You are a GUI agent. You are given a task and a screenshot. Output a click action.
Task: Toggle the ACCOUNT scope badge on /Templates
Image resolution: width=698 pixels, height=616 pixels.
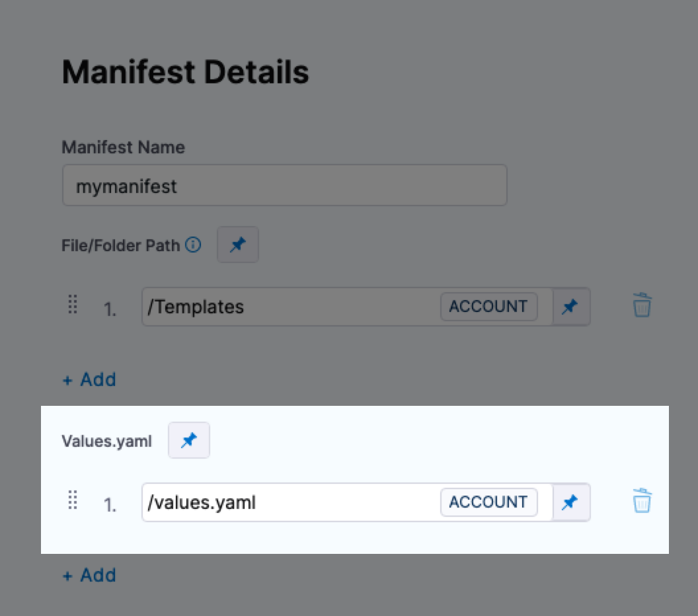pyautogui.click(x=488, y=307)
